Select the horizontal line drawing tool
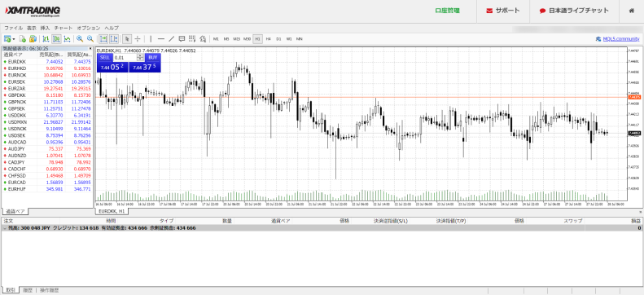 tap(161, 38)
